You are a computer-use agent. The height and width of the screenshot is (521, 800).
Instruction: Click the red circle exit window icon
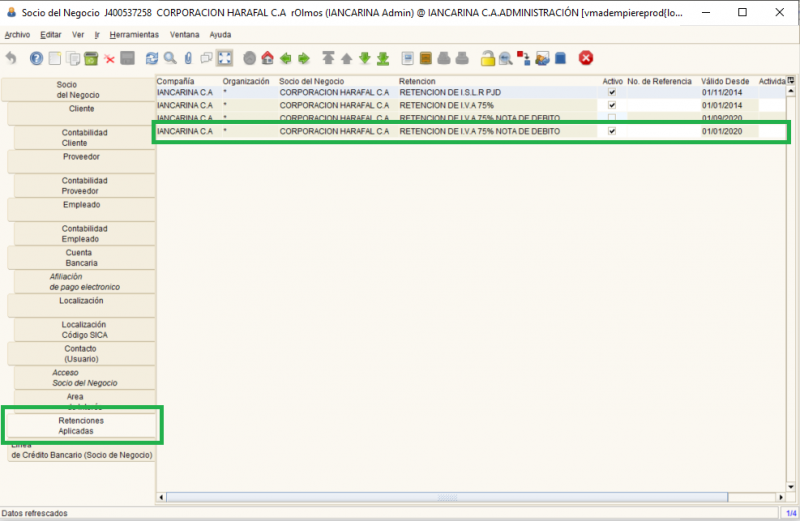pyautogui.click(x=586, y=58)
